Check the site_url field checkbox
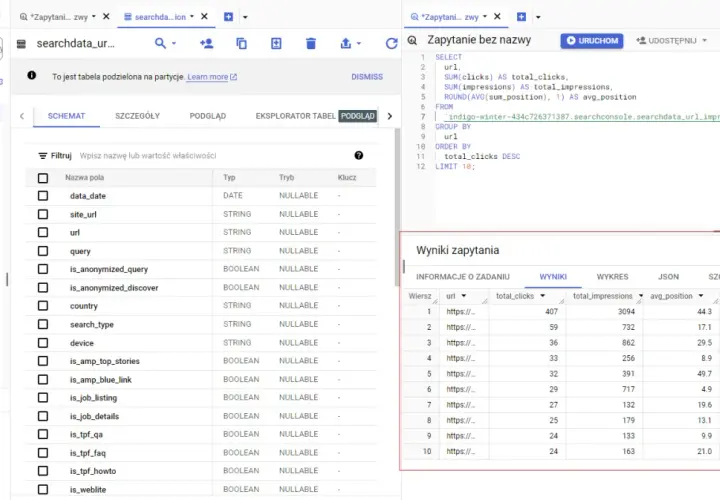The width and height of the screenshot is (720, 500). [x=43, y=214]
